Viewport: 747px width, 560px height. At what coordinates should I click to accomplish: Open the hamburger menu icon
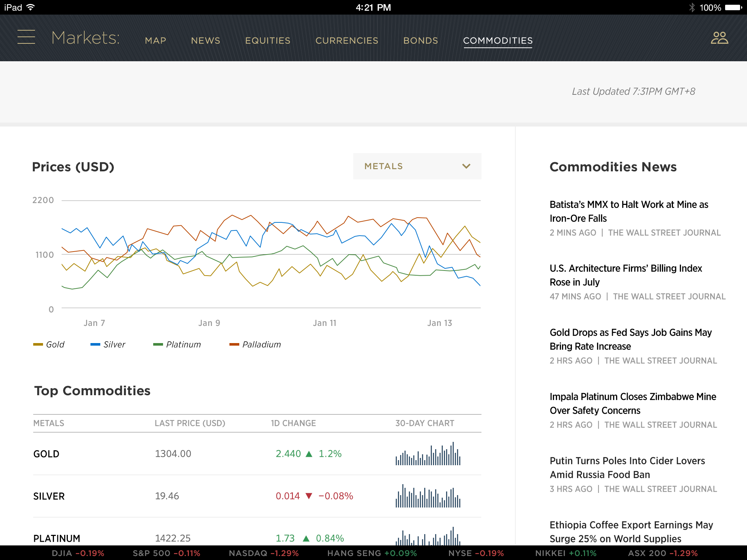(26, 37)
